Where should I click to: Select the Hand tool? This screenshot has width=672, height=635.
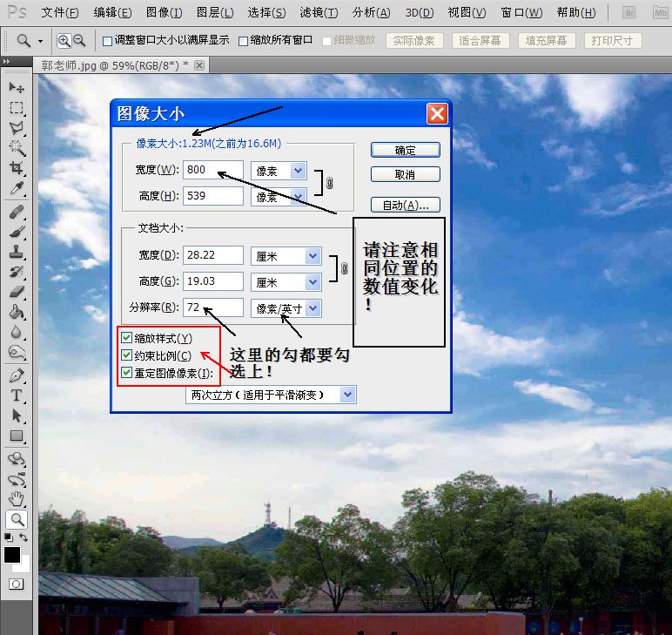[17, 499]
